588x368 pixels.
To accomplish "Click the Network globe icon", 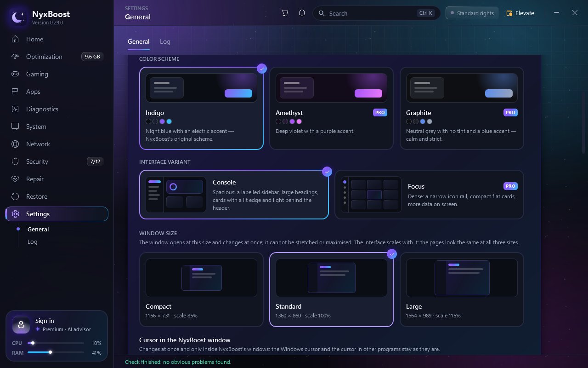I will tap(16, 144).
